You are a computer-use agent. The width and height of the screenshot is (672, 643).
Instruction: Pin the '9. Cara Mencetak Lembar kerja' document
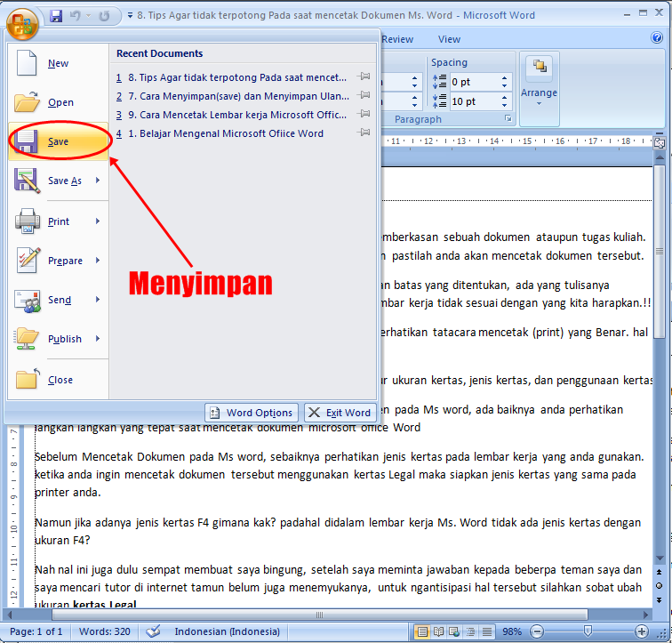(x=364, y=114)
